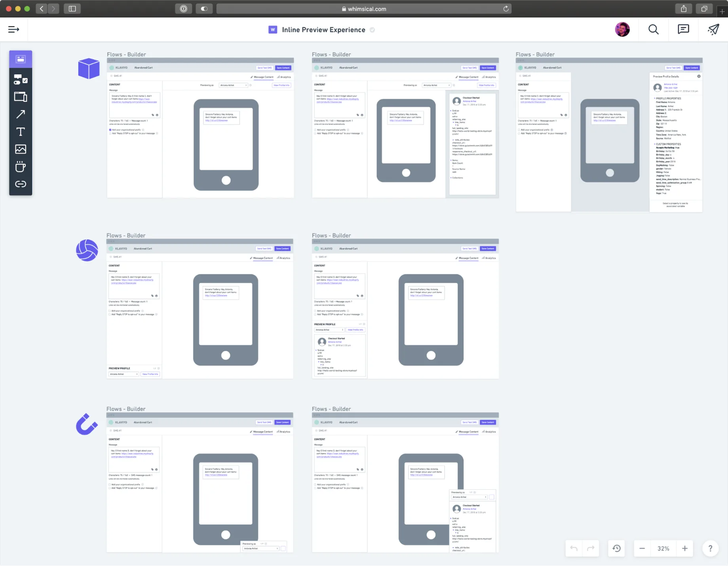This screenshot has width=728, height=566.
Task: Choose the frame tool in left toolbar
Action: point(21,97)
